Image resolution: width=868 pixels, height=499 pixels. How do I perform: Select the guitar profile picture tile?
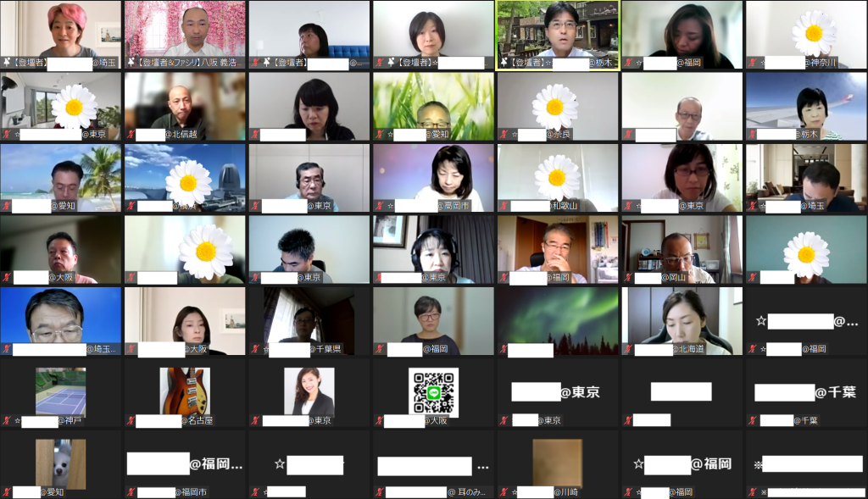point(185,391)
